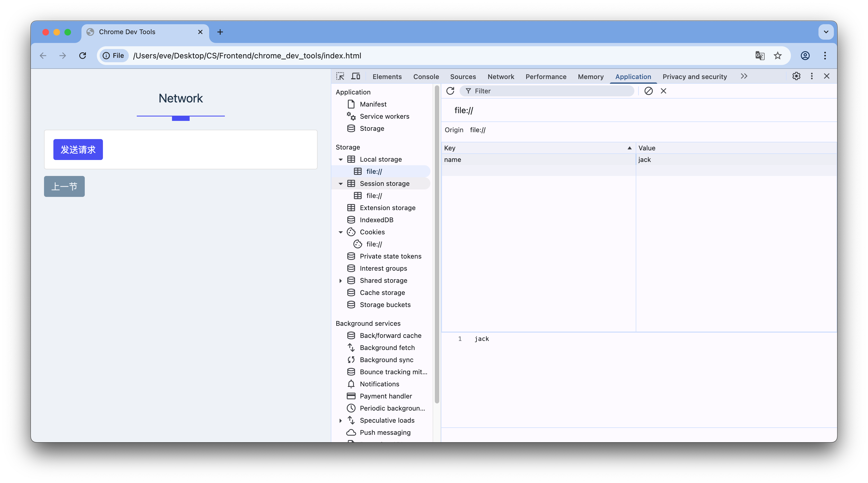This screenshot has width=868, height=483.
Task: Click the Google Translate icon in address bar
Action: [760, 56]
